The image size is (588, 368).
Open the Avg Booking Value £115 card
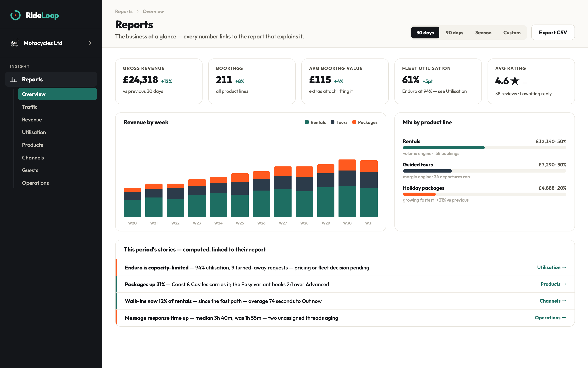(x=345, y=81)
